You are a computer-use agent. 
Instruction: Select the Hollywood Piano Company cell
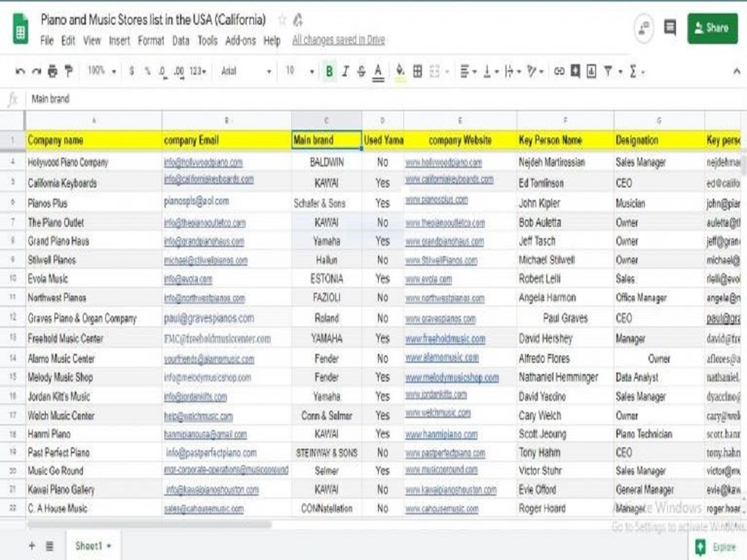point(94,162)
